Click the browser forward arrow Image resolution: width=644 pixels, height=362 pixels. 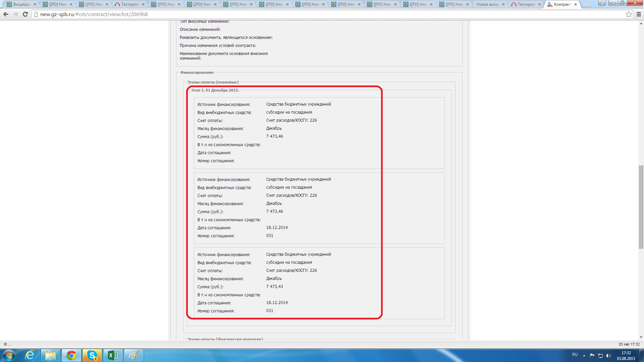(15, 14)
